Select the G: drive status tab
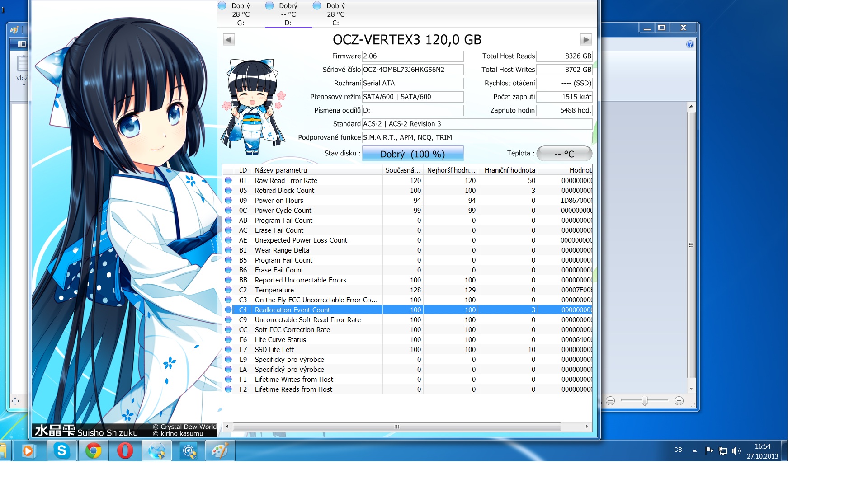The height and width of the screenshot is (488, 868). [x=241, y=14]
